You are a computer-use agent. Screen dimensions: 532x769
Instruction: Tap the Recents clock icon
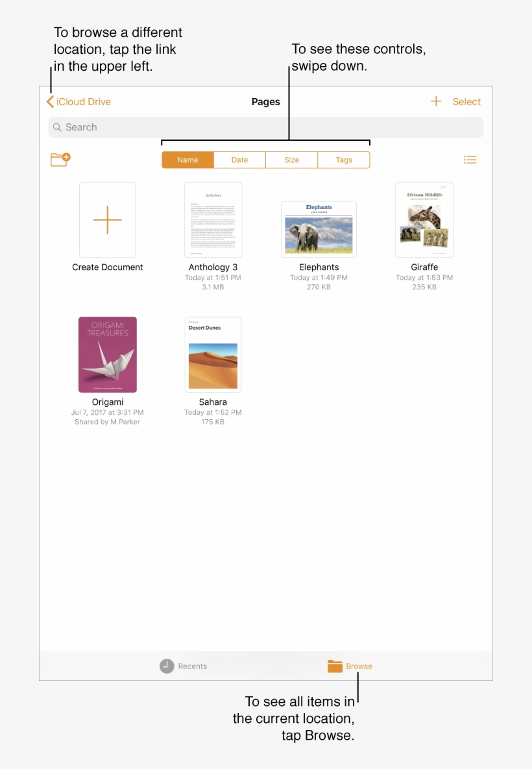[165, 666]
